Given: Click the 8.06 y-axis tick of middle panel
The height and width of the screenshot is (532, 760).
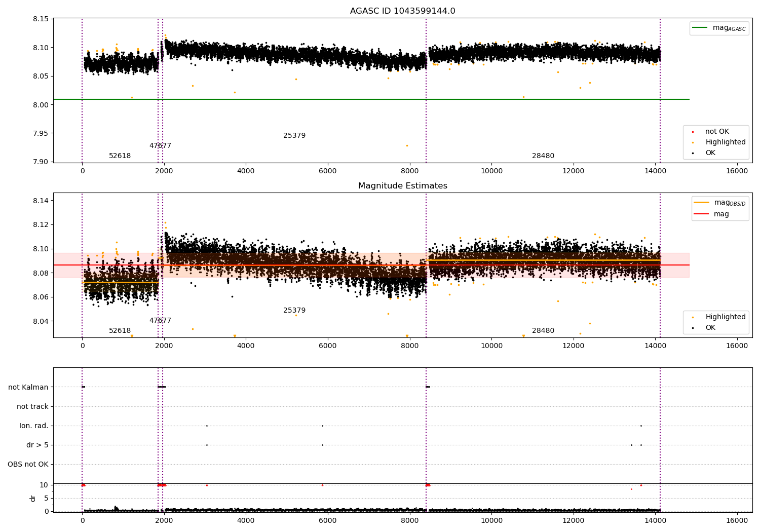Looking at the screenshot, I should (41, 297).
